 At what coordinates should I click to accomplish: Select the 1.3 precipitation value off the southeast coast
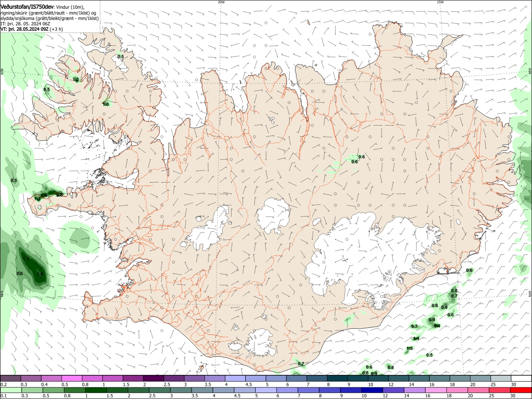pyautogui.click(x=409, y=348)
